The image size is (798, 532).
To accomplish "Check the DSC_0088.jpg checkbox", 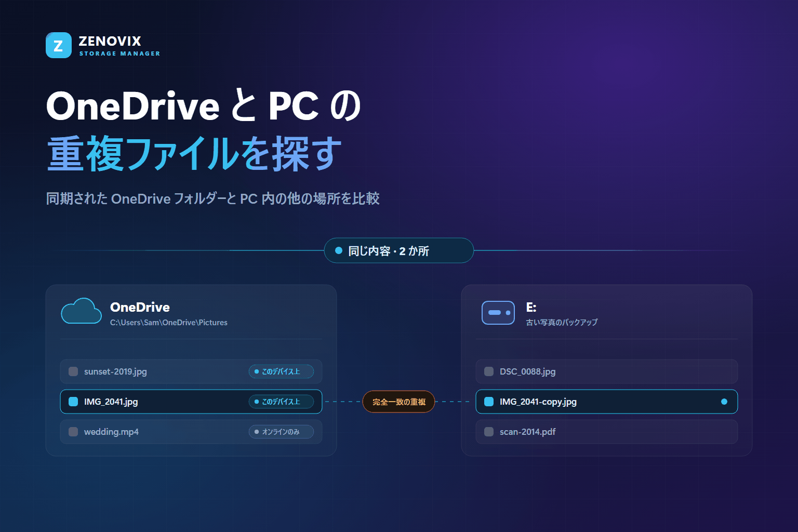I will 489,371.
